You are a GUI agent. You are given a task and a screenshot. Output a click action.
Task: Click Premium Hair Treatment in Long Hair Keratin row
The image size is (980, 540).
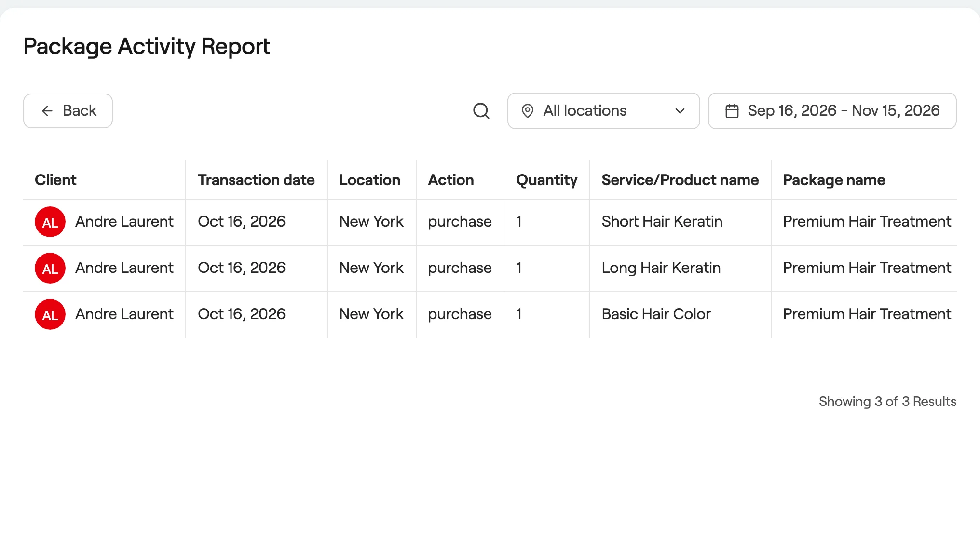867,268
